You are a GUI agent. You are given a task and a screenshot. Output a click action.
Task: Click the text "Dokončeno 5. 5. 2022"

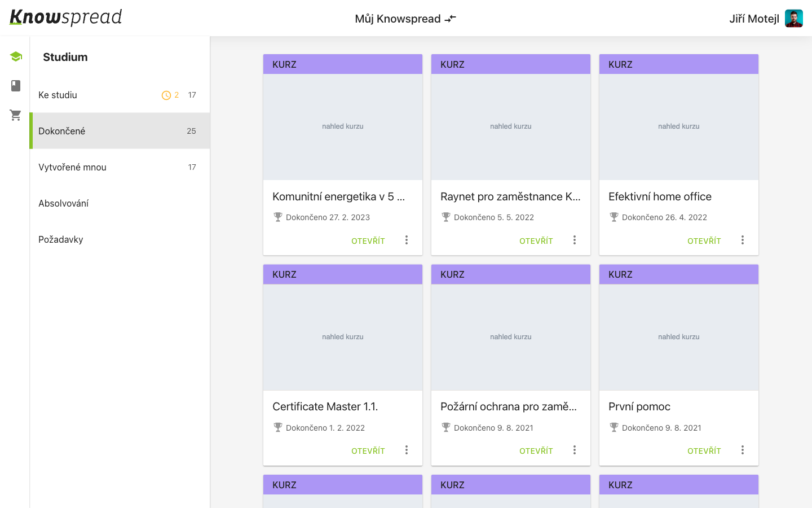coord(494,217)
